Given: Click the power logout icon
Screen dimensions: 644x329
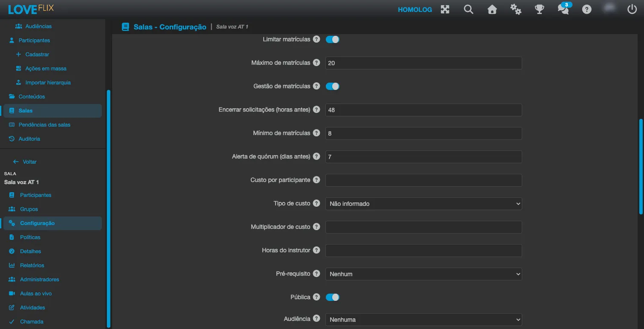Looking at the screenshot, I should tap(632, 9).
